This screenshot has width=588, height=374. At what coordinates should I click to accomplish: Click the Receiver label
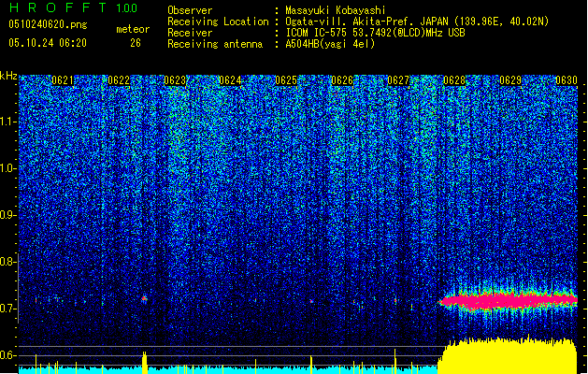(x=190, y=33)
